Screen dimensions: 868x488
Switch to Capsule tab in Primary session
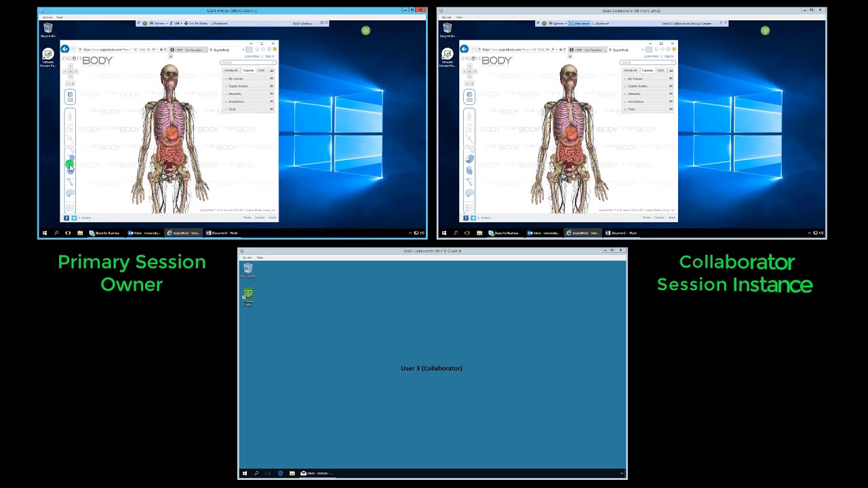point(248,70)
